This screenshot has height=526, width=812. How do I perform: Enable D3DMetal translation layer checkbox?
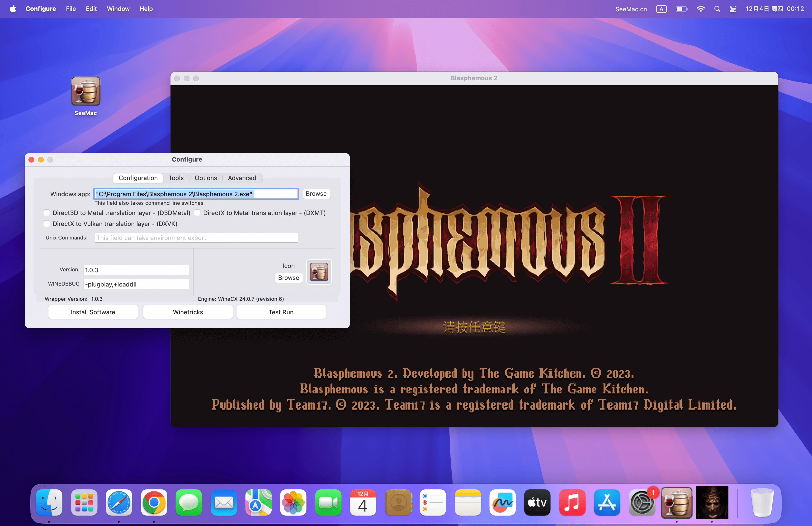pyautogui.click(x=47, y=213)
